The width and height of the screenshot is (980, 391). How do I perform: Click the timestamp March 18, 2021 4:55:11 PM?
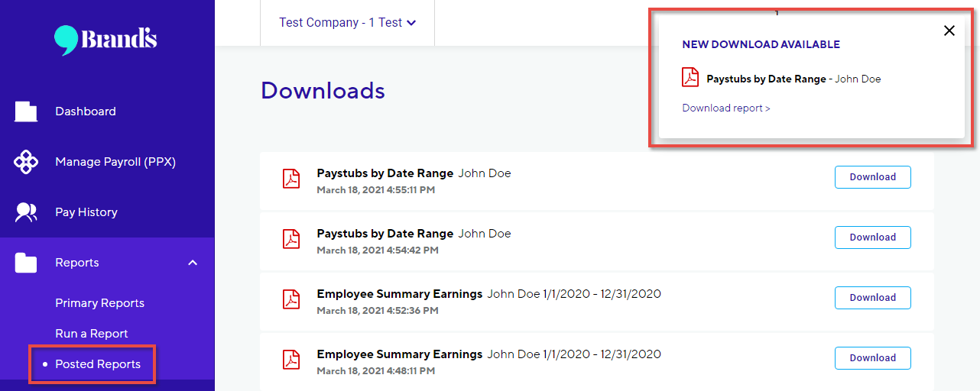tap(376, 189)
